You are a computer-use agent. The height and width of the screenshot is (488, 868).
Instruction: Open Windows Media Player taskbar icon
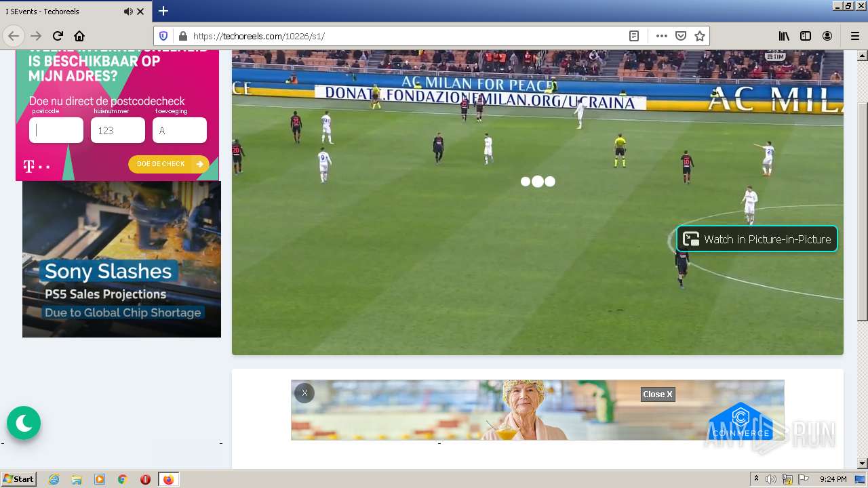100,479
